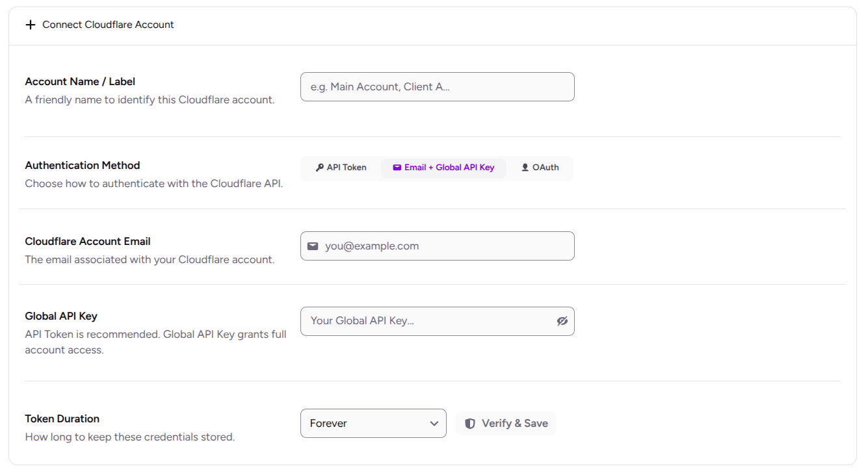Click the key icon on API Token
Image resolution: width=868 pixels, height=473 pixels.
pyautogui.click(x=319, y=168)
